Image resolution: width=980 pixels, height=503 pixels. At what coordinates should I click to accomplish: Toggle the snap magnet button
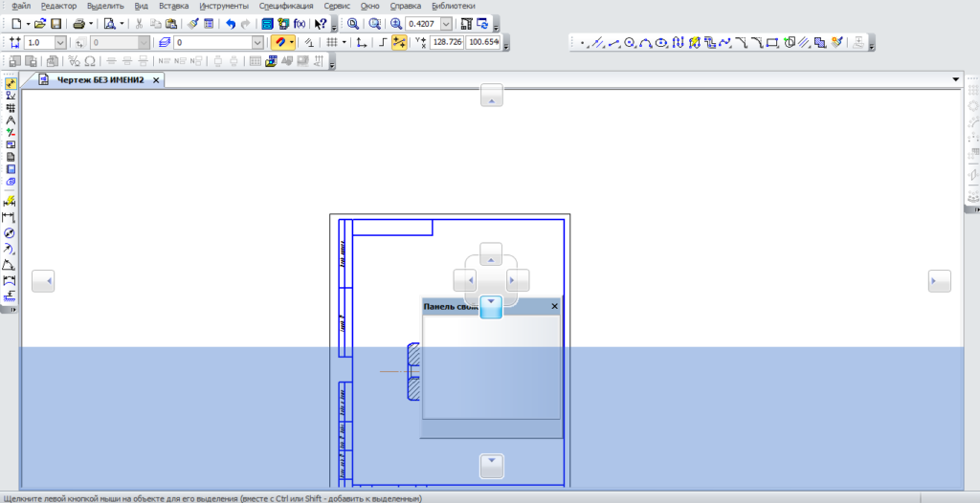point(282,42)
